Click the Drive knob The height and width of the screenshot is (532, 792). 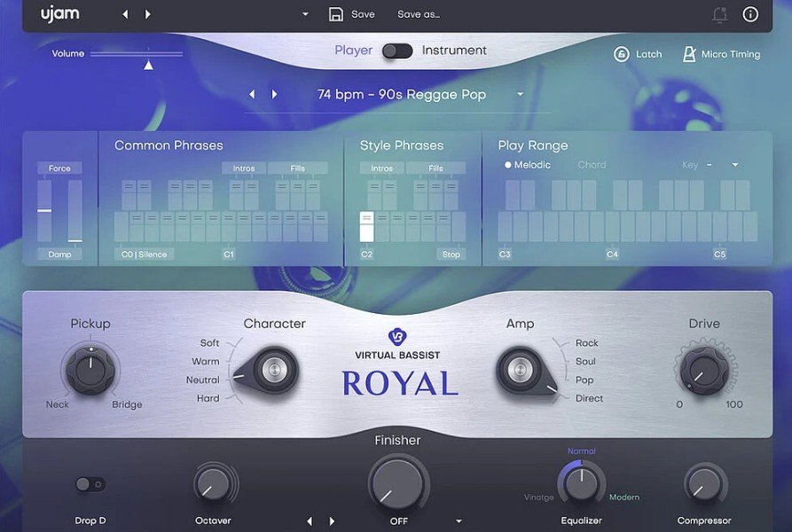pos(704,371)
